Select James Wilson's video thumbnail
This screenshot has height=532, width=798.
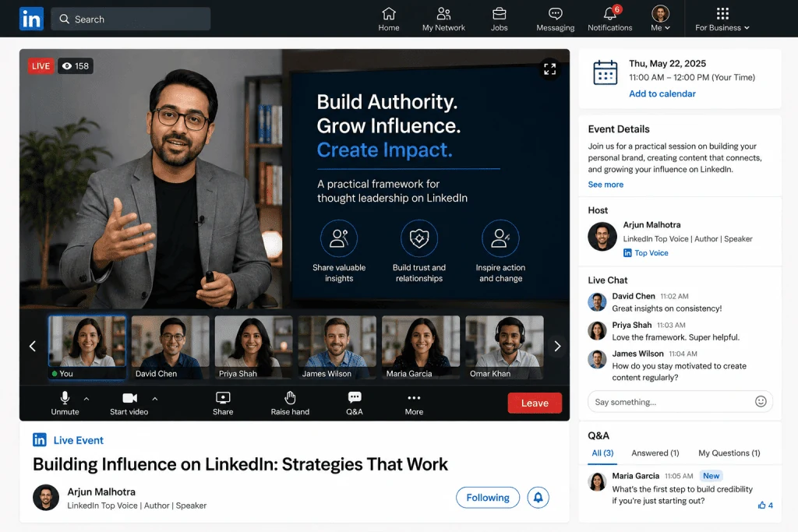tap(337, 347)
